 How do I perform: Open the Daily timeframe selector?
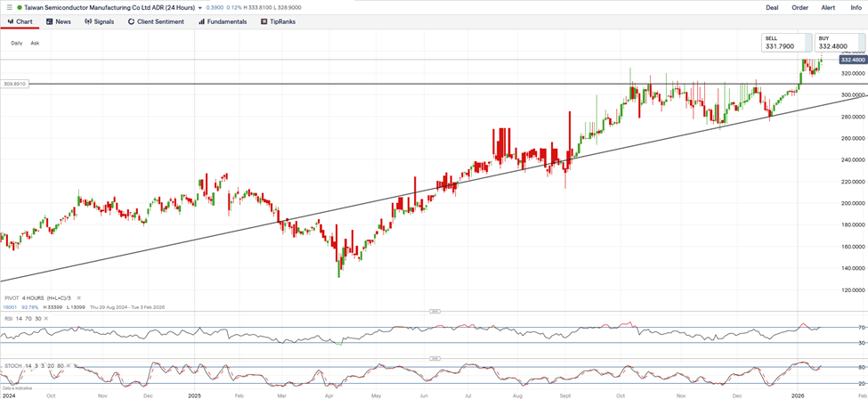pos(17,44)
